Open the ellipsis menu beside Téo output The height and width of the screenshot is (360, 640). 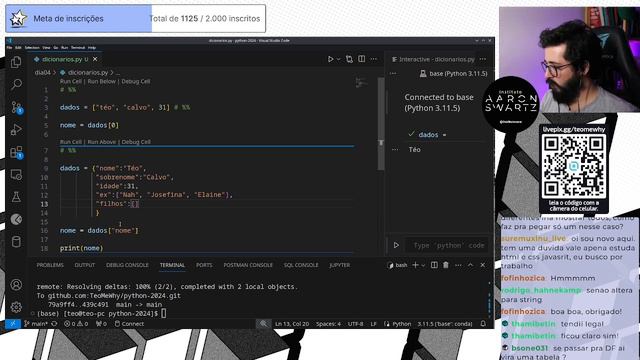click(395, 149)
